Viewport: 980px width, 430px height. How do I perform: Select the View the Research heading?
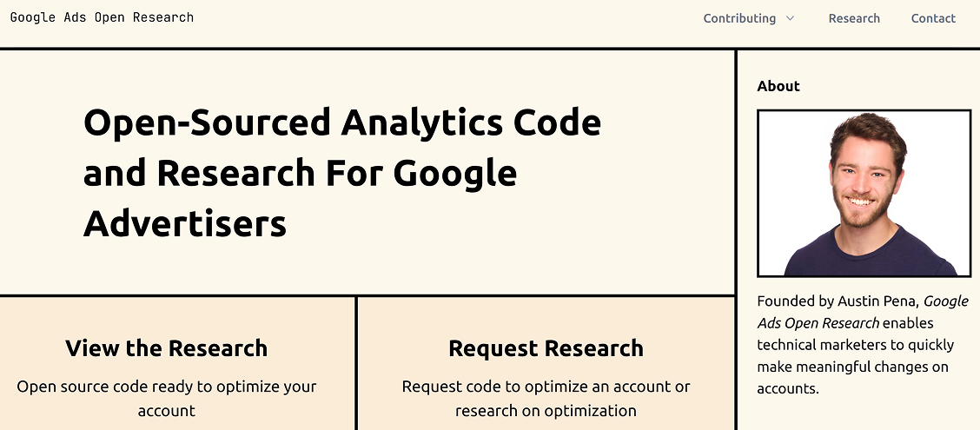click(x=166, y=348)
